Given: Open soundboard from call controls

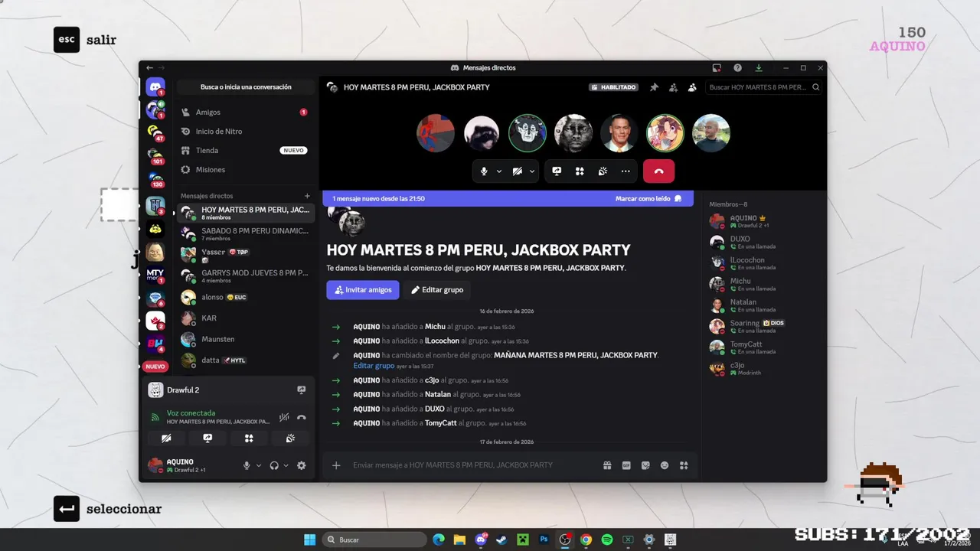Looking at the screenshot, I should (603, 171).
